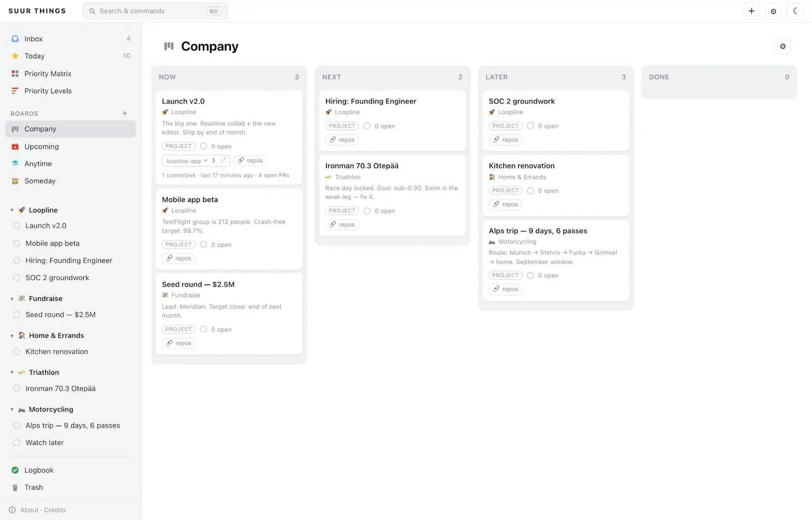The width and height of the screenshot is (812, 520).
Task: Click the house icon on Kitchen renovation card
Action: pos(492,177)
